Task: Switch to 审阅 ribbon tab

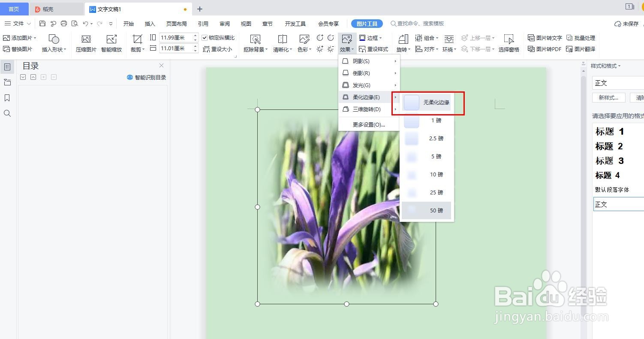Action: tap(225, 24)
